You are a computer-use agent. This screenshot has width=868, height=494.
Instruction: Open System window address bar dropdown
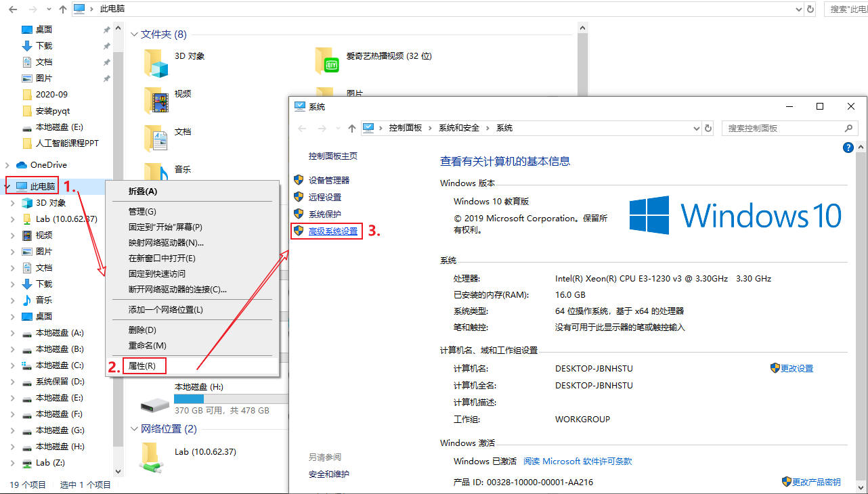pyautogui.click(x=696, y=128)
